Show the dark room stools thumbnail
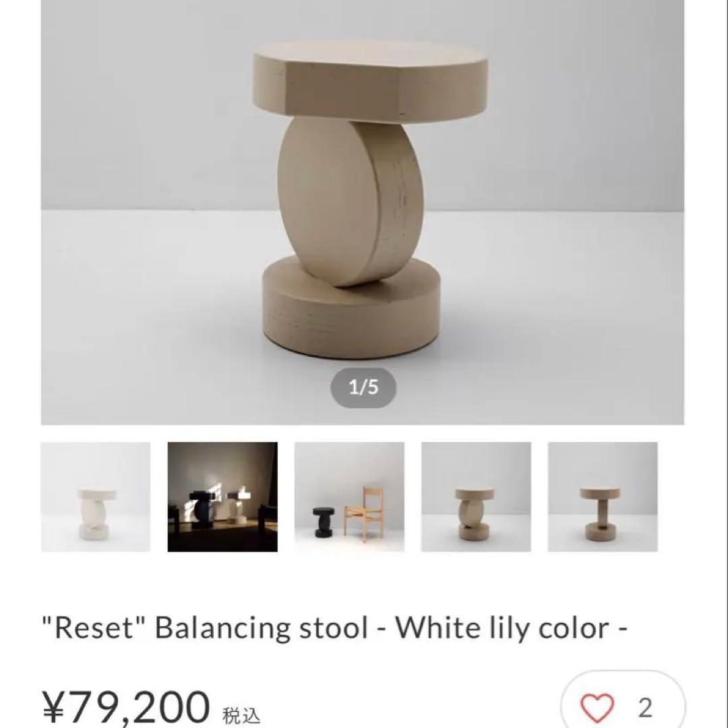Viewport: 728px width, 728px height. tap(222, 497)
